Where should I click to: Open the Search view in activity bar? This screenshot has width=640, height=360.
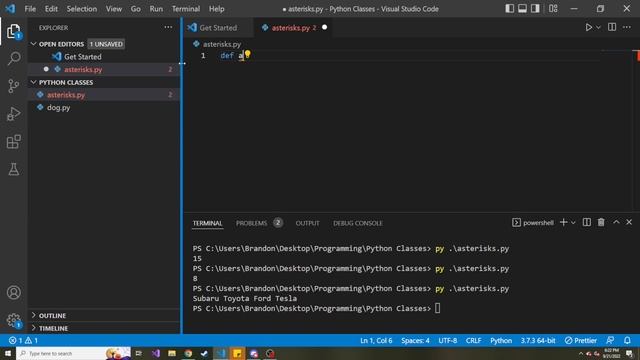pyautogui.click(x=13, y=58)
